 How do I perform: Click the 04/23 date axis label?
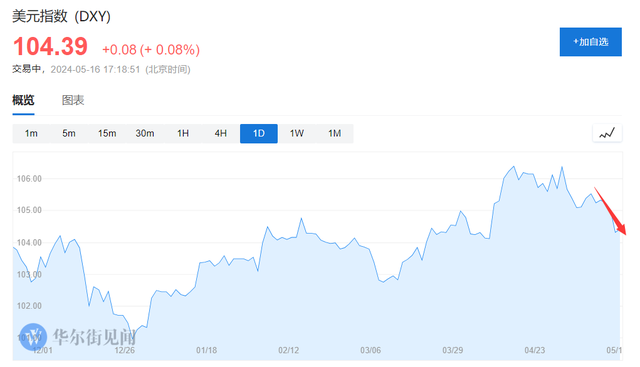point(535,350)
